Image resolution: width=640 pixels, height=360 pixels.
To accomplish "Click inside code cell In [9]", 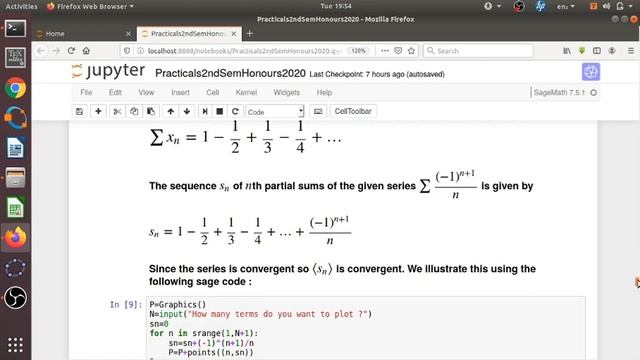I will (x=366, y=329).
